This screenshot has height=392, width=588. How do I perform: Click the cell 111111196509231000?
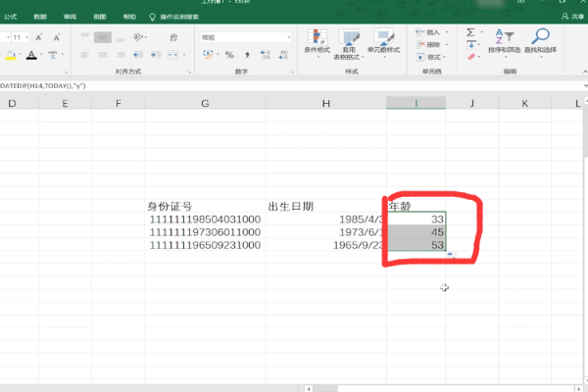point(205,245)
